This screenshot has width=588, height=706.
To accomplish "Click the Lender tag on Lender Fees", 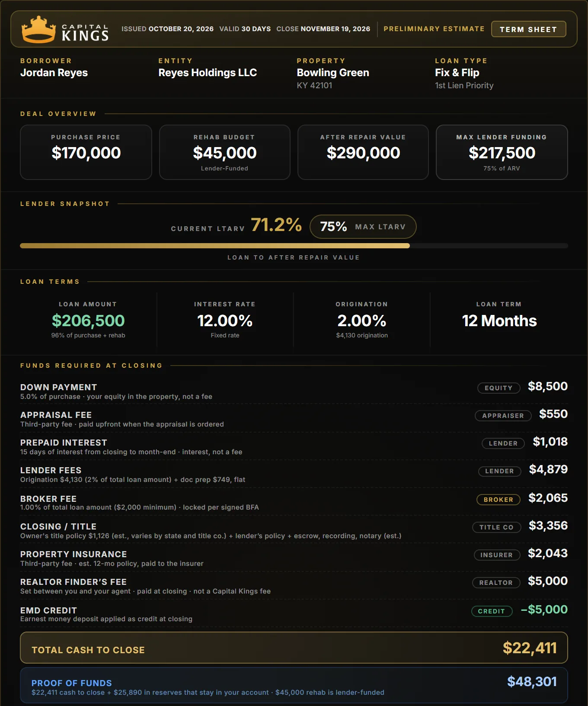I will point(499,471).
